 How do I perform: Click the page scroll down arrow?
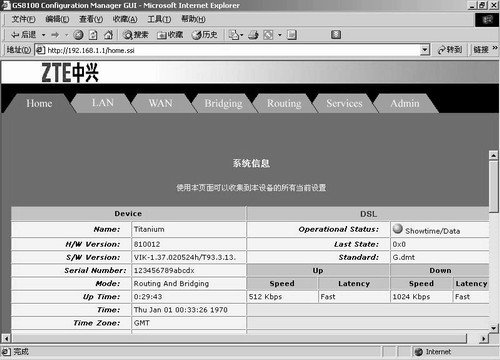click(x=494, y=328)
